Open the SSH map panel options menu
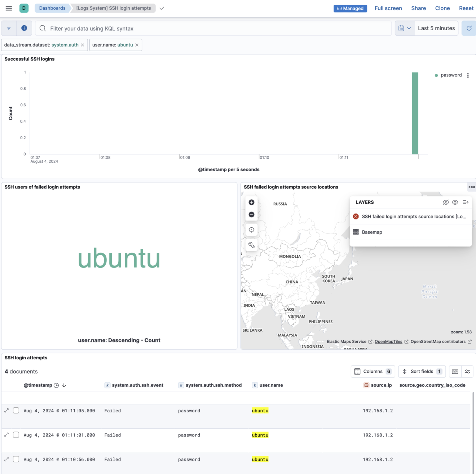The width and height of the screenshot is (476, 474). tap(471, 187)
